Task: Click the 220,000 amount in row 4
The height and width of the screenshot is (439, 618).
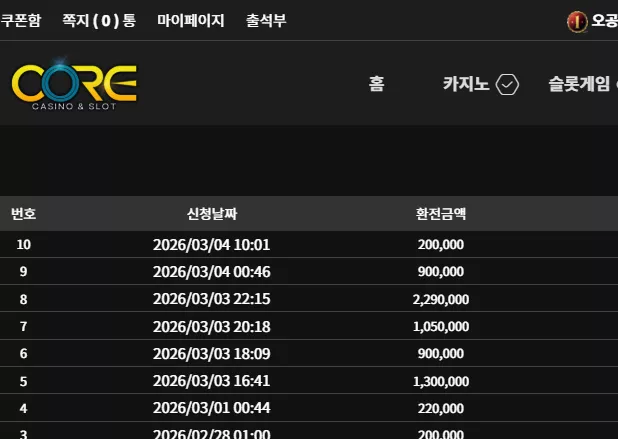Action: [x=441, y=408]
